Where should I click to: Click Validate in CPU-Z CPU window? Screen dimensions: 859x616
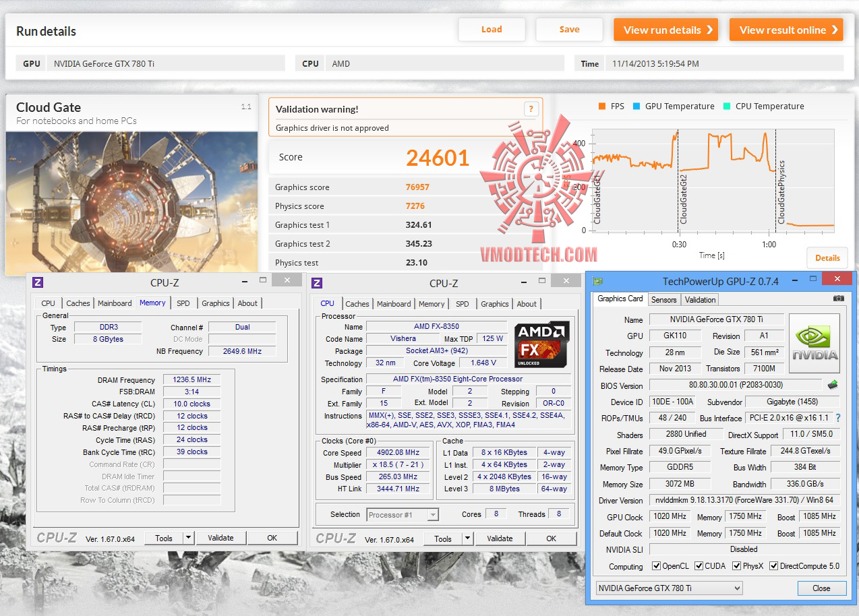500,538
